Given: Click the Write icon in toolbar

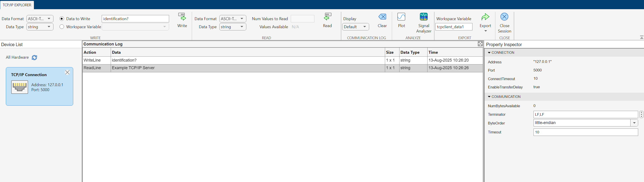Looking at the screenshot, I should point(182,17).
